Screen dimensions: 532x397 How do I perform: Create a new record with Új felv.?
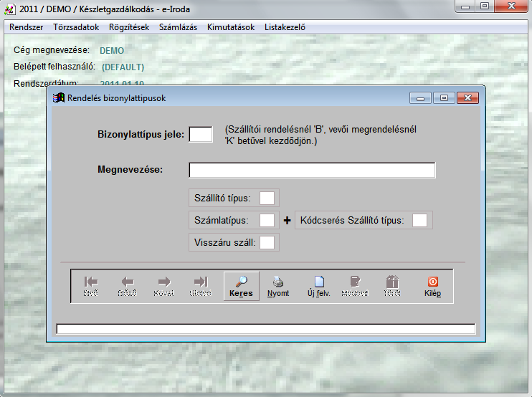(x=319, y=286)
